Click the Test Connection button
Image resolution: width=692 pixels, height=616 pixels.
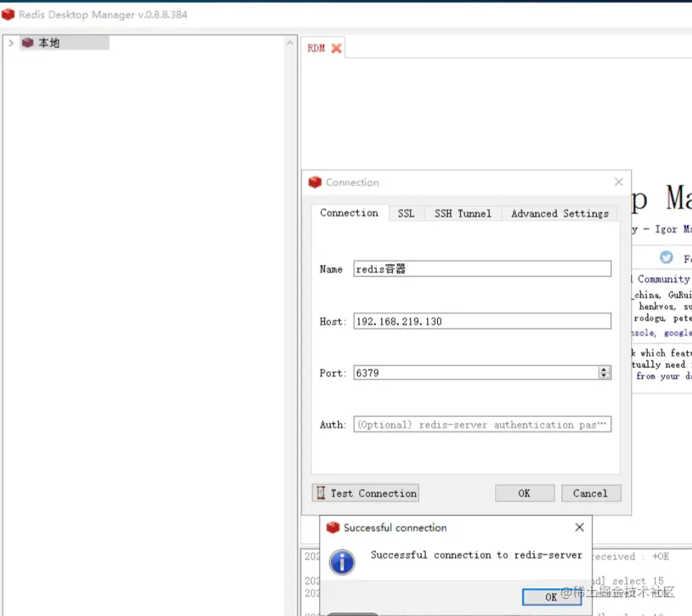(366, 494)
